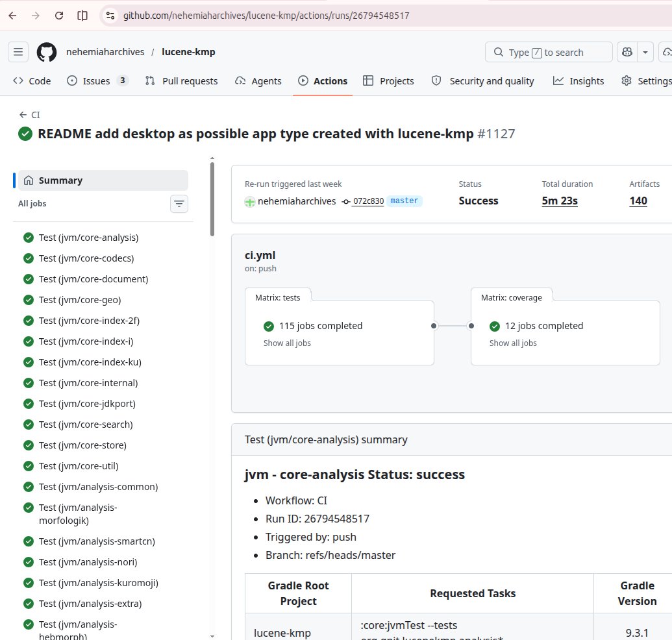The height and width of the screenshot is (640, 672).
Task: Open the Agents tab
Action: [258, 81]
